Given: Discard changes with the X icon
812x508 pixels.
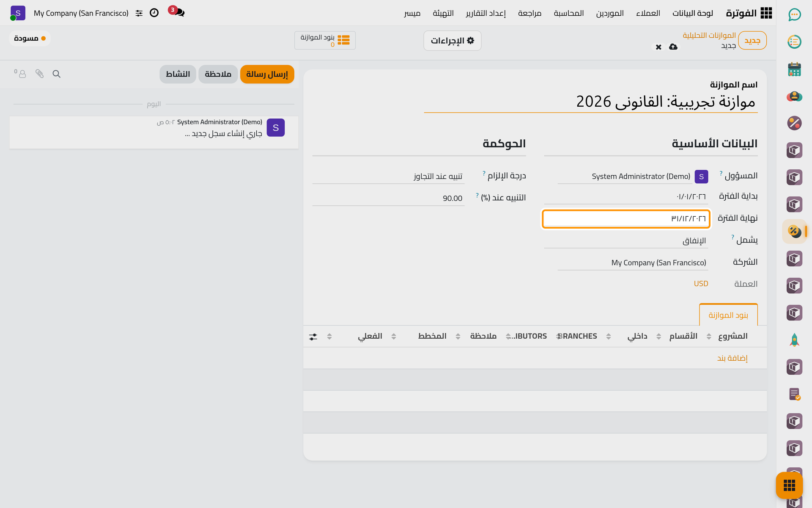Looking at the screenshot, I should [x=658, y=47].
